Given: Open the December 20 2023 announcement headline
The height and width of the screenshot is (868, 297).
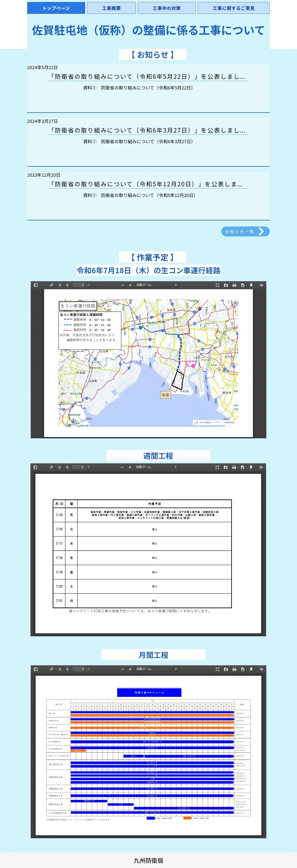Looking at the screenshot, I should [148, 184].
